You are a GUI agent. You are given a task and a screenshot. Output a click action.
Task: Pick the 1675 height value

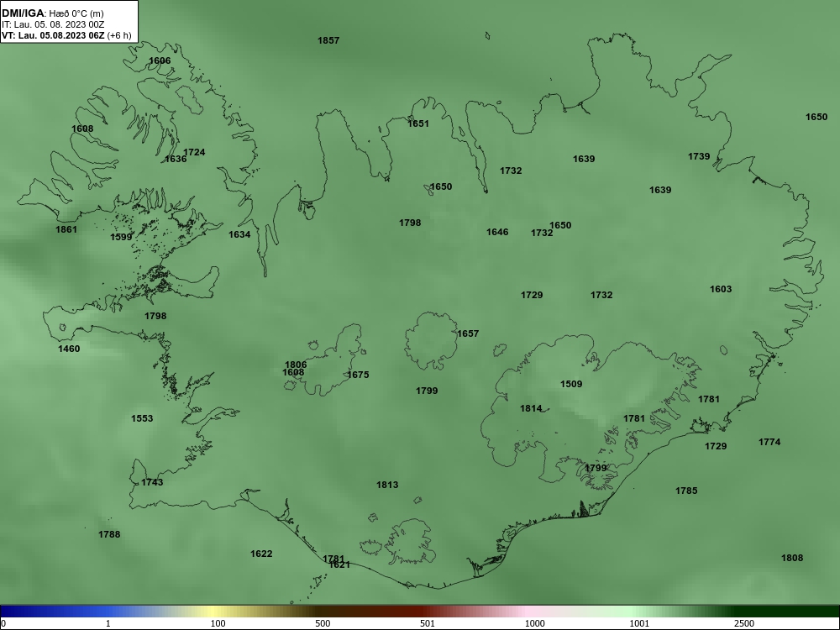click(x=358, y=375)
